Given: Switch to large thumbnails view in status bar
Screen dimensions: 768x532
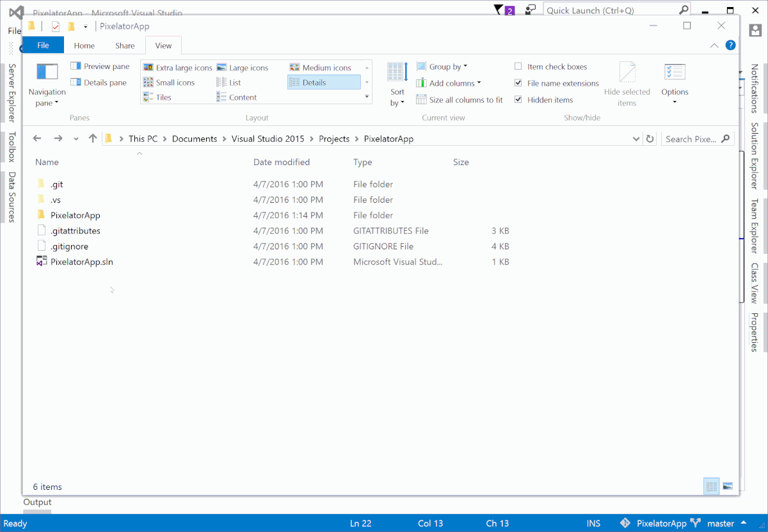Looking at the screenshot, I should point(727,487).
